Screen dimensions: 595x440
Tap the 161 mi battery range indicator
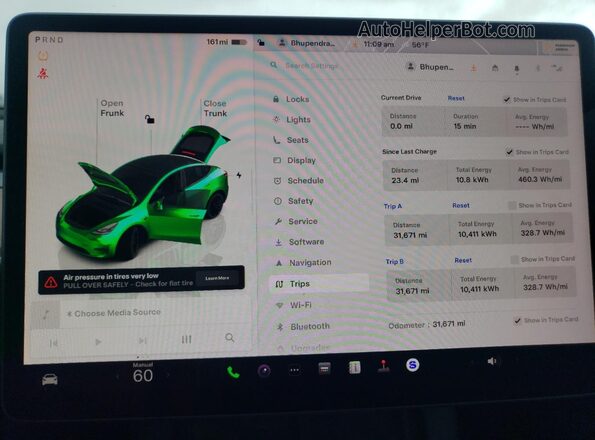227,42
